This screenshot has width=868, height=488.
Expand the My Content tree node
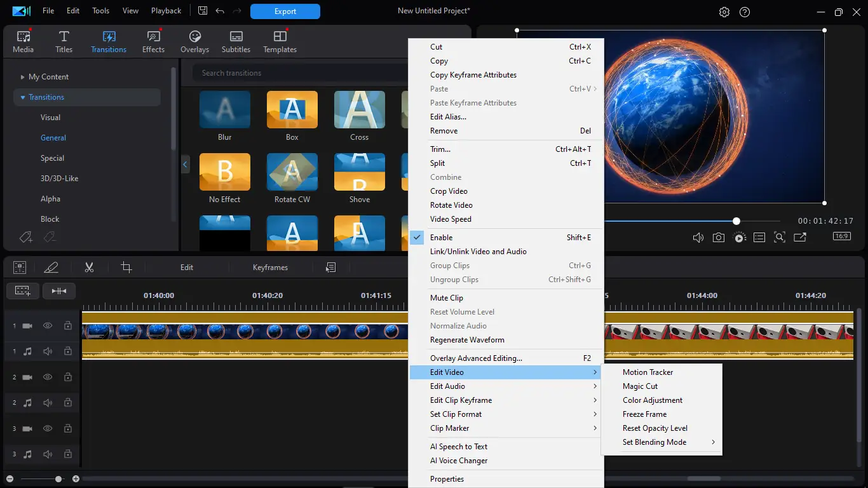pos(23,77)
